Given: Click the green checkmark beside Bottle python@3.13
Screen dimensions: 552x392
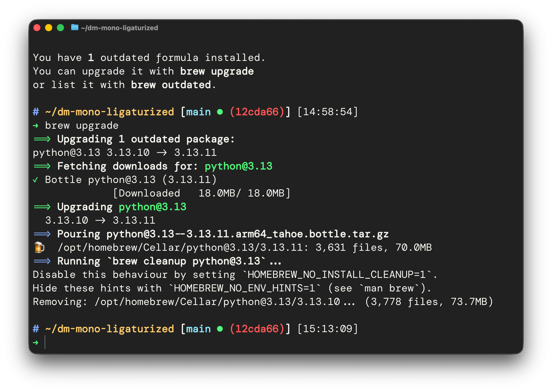Looking at the screenshot, I should pyautogui.click(x=35, y=179).
